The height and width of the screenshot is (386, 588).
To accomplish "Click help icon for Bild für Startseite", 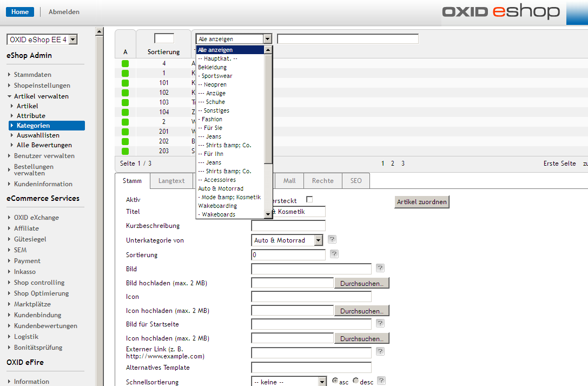I will click(x=380, y=323).
